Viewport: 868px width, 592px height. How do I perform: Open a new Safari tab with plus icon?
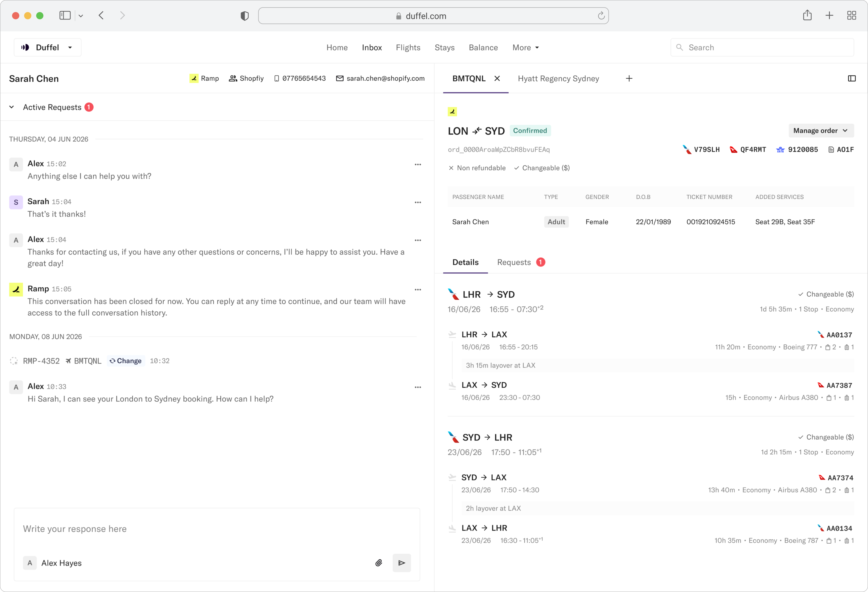click(830, 15)
